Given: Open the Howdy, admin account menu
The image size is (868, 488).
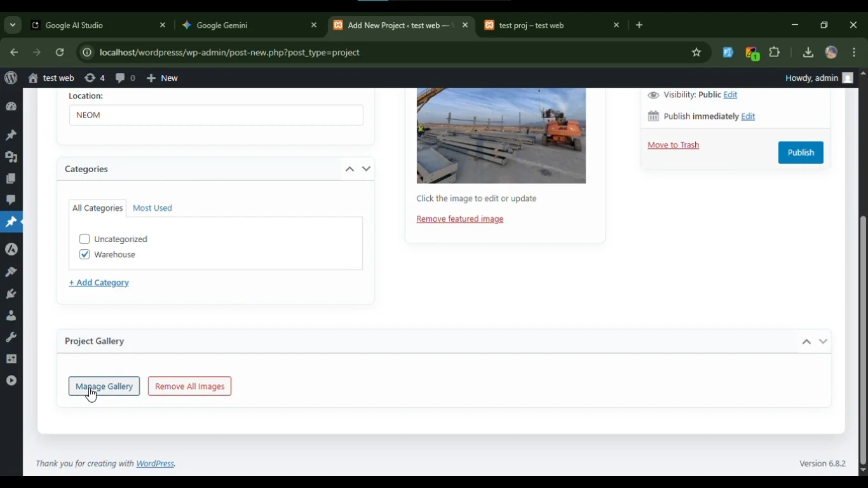Looking at the screenshot, I should (x=819, y=78).
